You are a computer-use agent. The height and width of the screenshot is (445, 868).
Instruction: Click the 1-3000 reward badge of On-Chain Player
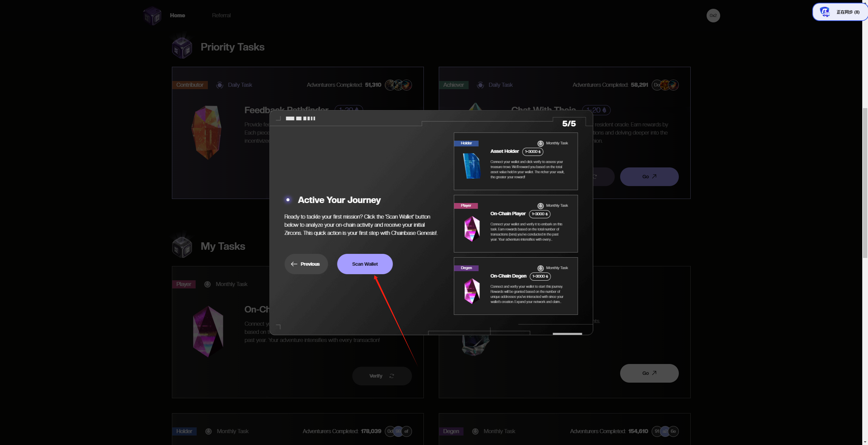pyautogui.click(x=539, y=214)
